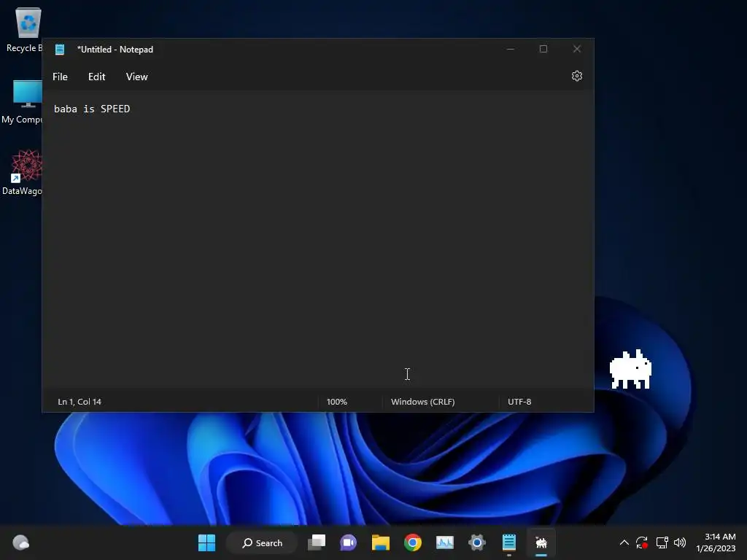This screenshot has width=747, height=560.
Task: Open network status tray icon
Action: coord(662,542)
